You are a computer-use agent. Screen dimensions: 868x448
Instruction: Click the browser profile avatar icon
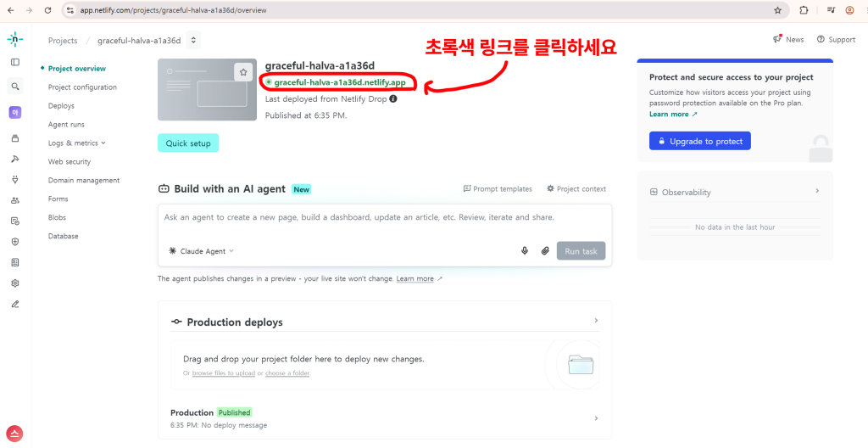point(849,10)
